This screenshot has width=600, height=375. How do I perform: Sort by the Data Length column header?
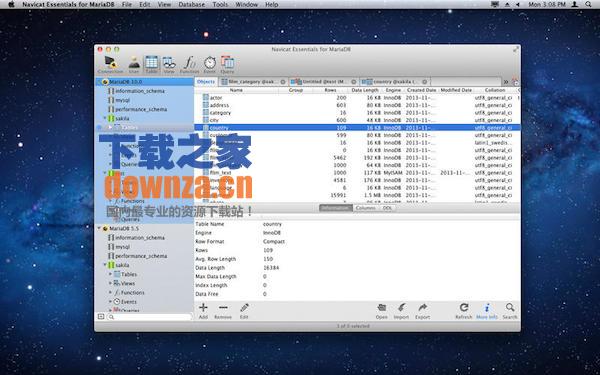(x=365, y=90)
